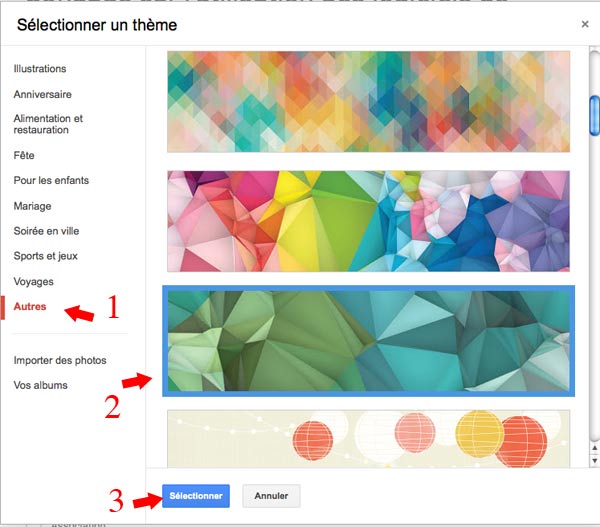Screen dimensions: 600x527
Task: Open Alimentation et restauration themes
Action: [48, 124]
